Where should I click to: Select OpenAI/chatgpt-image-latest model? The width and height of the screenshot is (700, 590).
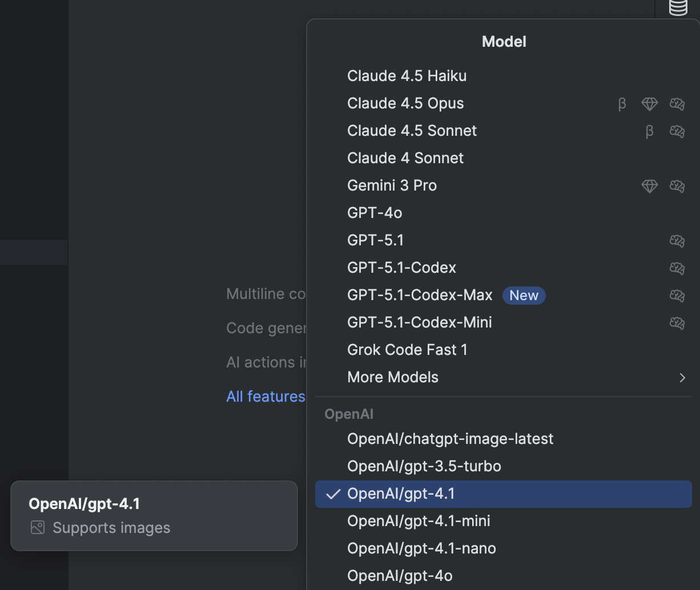pyautogui.click(x=450, y=438)
